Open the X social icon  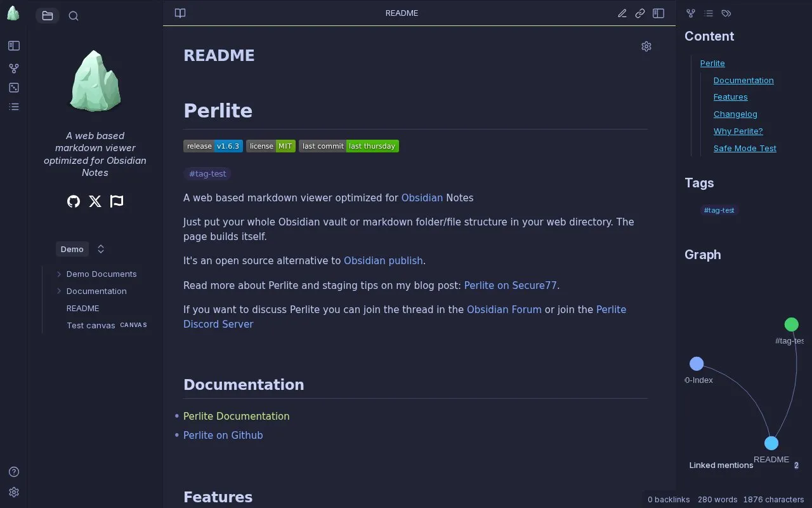95,201
